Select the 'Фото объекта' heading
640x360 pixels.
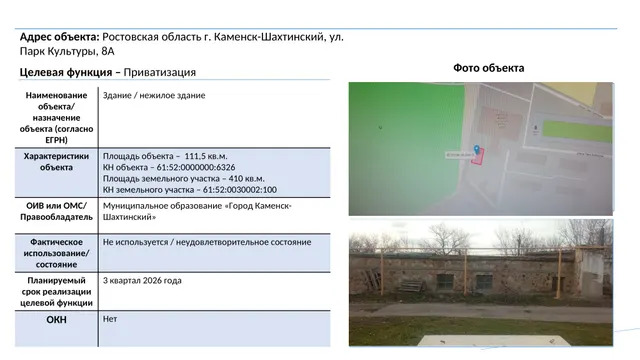[x=489, y=68]
